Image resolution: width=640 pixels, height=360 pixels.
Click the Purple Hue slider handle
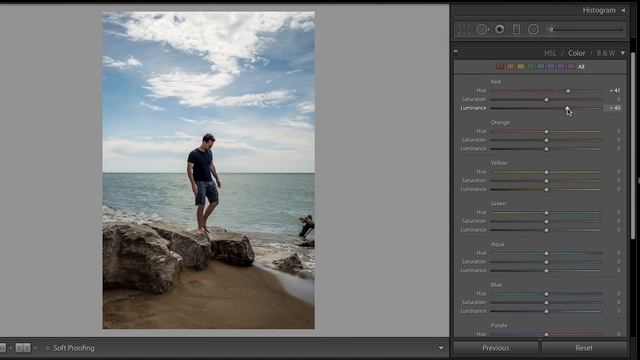pos(547,334)
